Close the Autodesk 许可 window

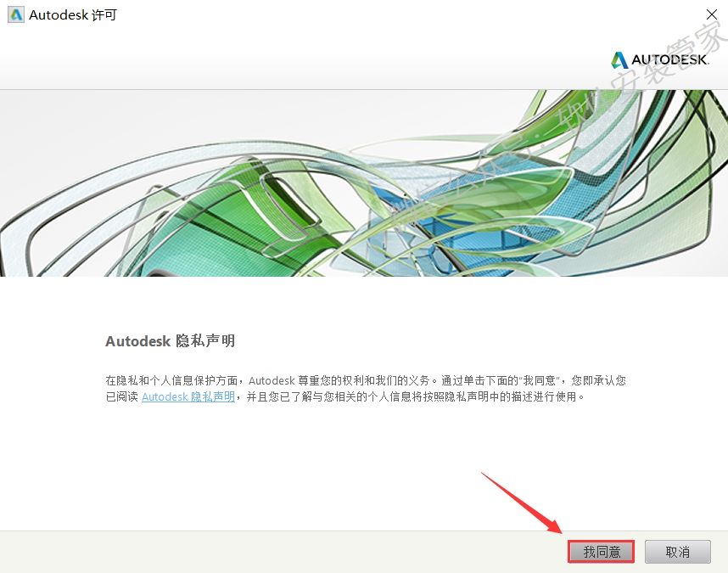[x=711, y=14]
